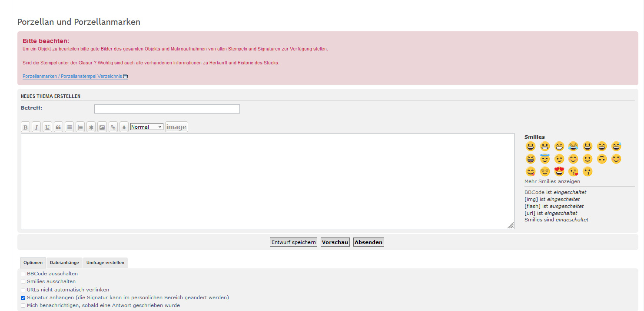The image size is (644, 311).
Task: Insert the heart-eyes smiley
Action: click(559, 172)
